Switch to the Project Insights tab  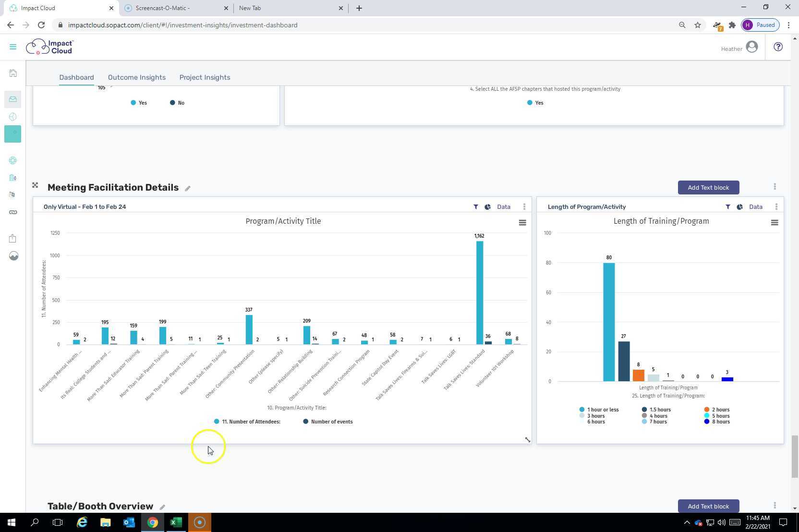pos(205,77)
